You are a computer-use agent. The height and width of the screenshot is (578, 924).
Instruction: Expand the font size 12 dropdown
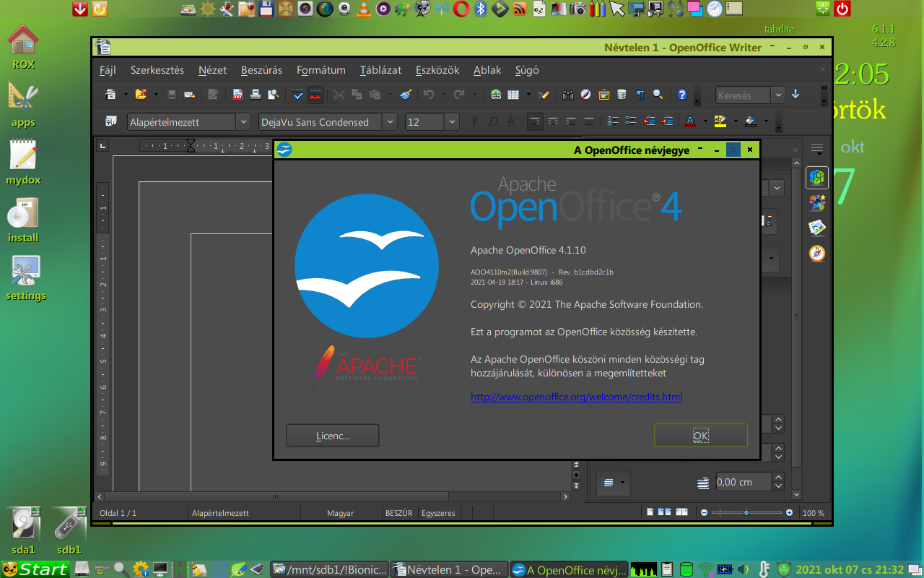point(452,122)
